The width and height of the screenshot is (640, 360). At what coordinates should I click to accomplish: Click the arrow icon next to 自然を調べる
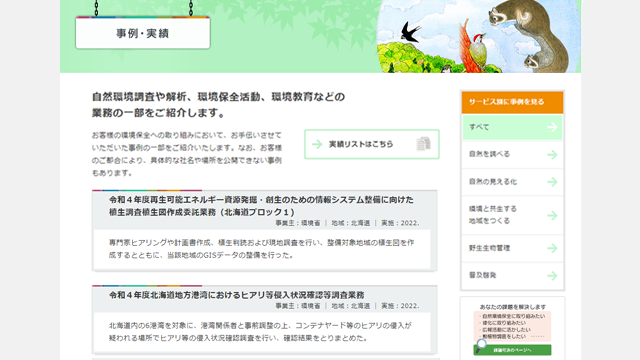[x=552, y=155]
